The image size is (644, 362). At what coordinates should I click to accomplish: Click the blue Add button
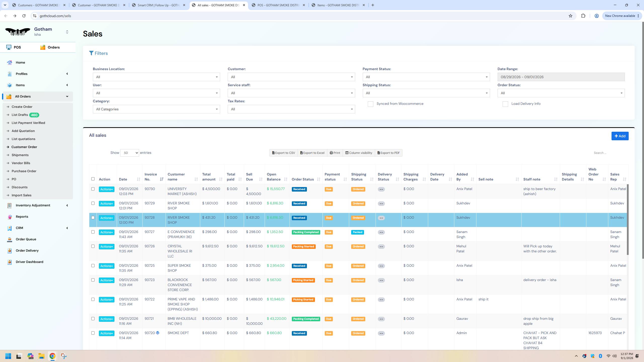(620, 136)
